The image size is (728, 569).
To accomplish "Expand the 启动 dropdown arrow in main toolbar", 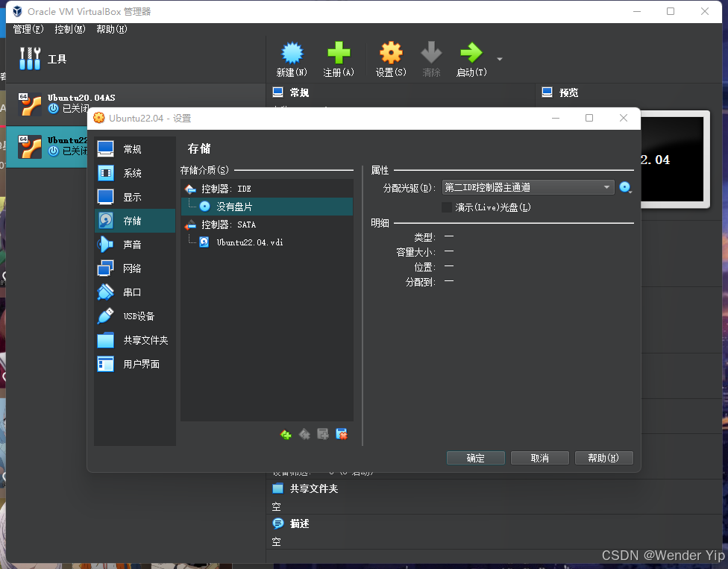I will (x=500, y=59).
